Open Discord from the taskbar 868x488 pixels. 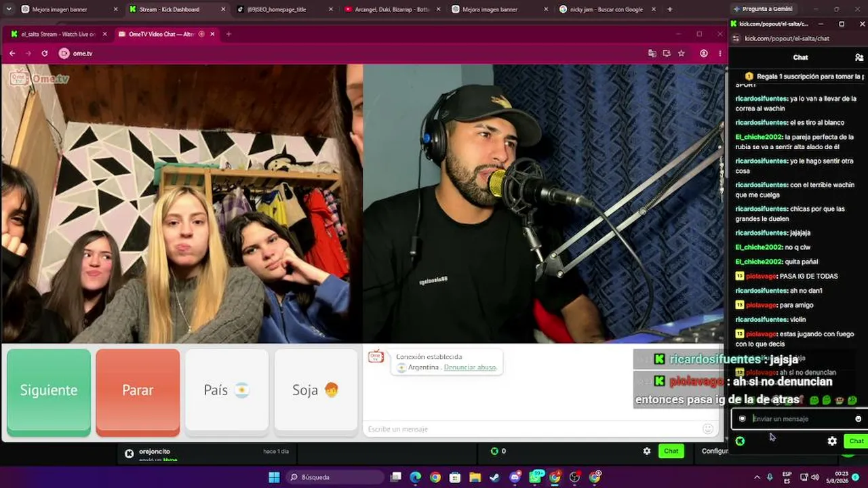tap(515, 477)
